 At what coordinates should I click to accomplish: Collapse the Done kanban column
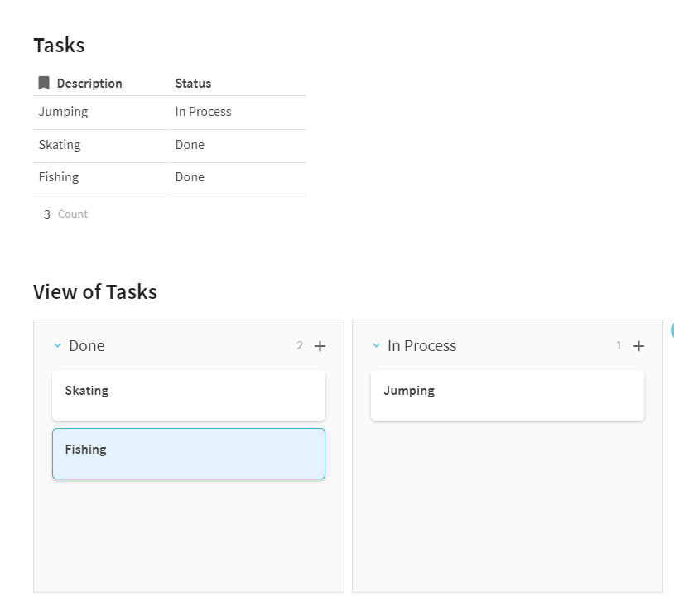click(x=57, y=346)
